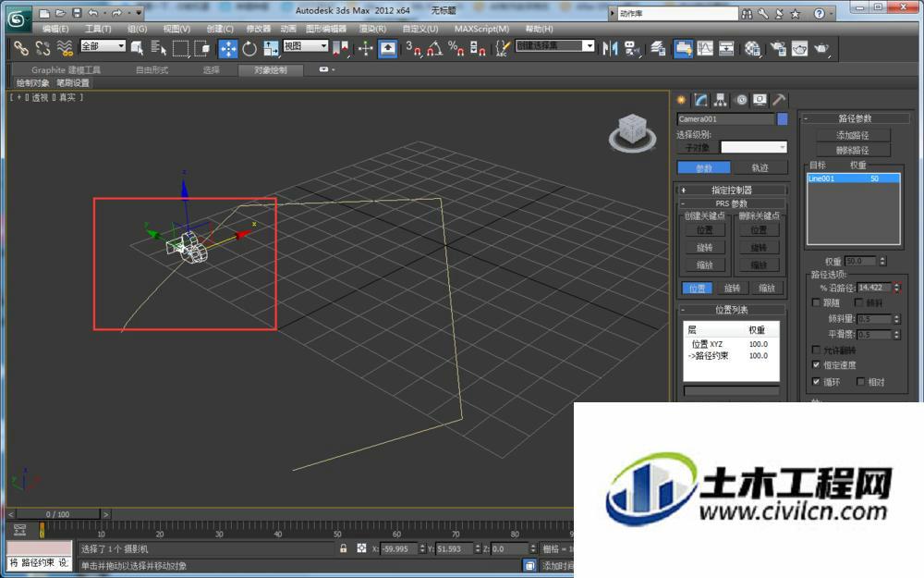Collapse the 位置列表 rollout
Viewport: 924px width, 578px height.
(x=731, y=310)
